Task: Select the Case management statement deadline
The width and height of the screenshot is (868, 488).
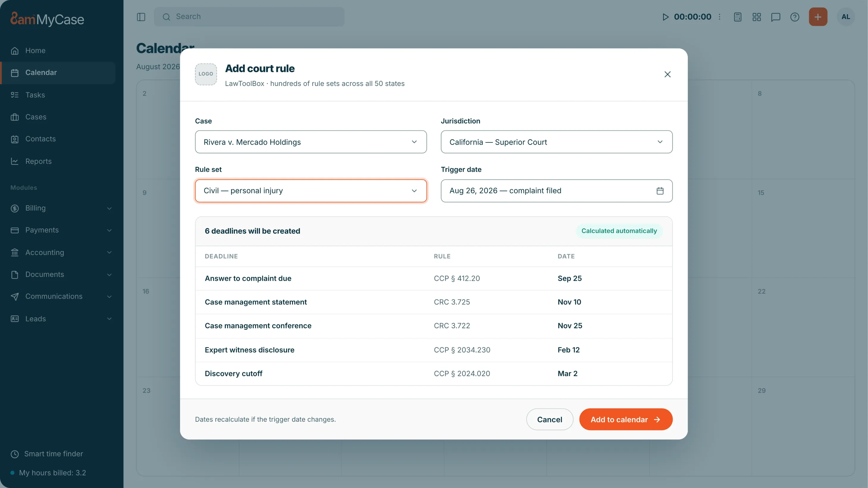Action: (256, 302)
